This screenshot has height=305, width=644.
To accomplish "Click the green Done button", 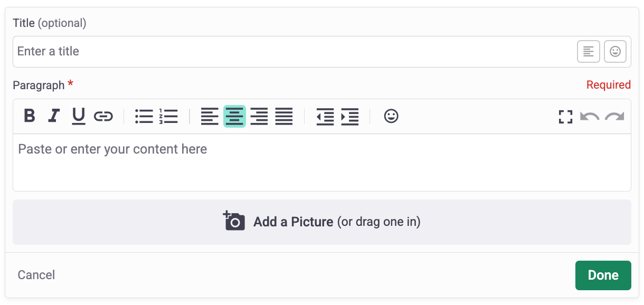I will click(x=603, y=275).
